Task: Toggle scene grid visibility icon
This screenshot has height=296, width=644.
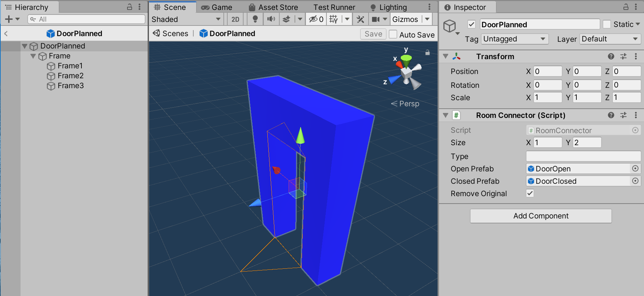Action: point(334,19)
